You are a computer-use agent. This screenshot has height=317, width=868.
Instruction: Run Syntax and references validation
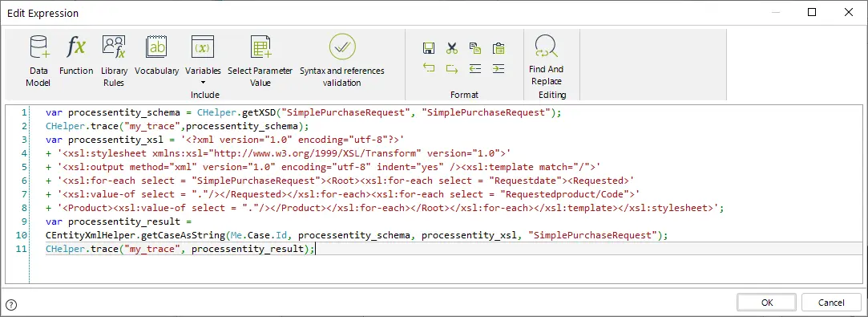click(342, 61)
